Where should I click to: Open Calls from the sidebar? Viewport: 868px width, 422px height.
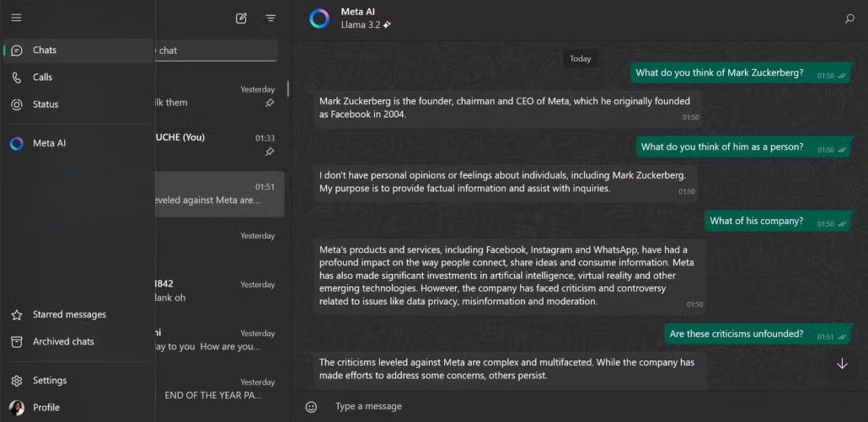pyautogui.click(x=42, y=77)
